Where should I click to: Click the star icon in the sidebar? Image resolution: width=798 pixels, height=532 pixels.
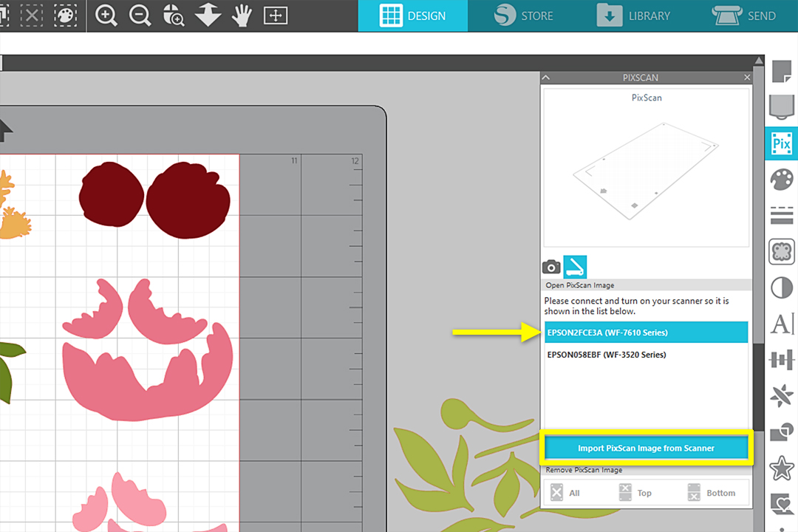(781, 468)
